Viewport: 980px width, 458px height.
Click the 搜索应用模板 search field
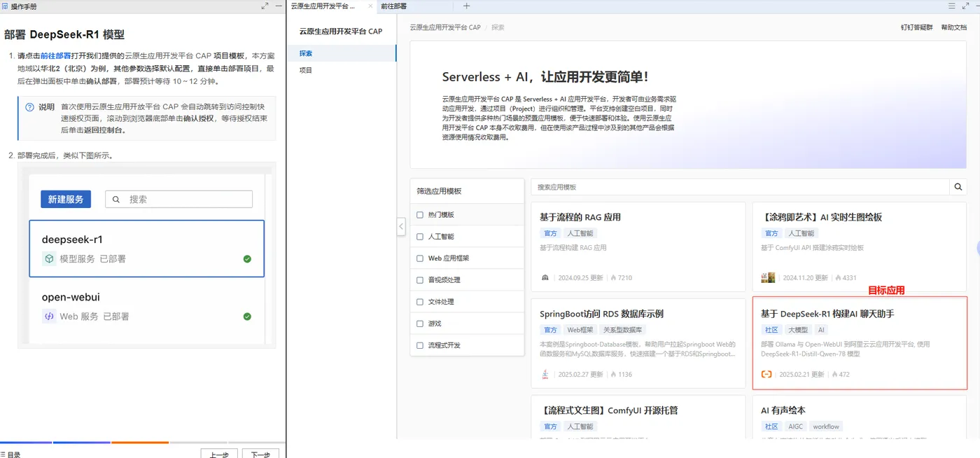(741, 187)
